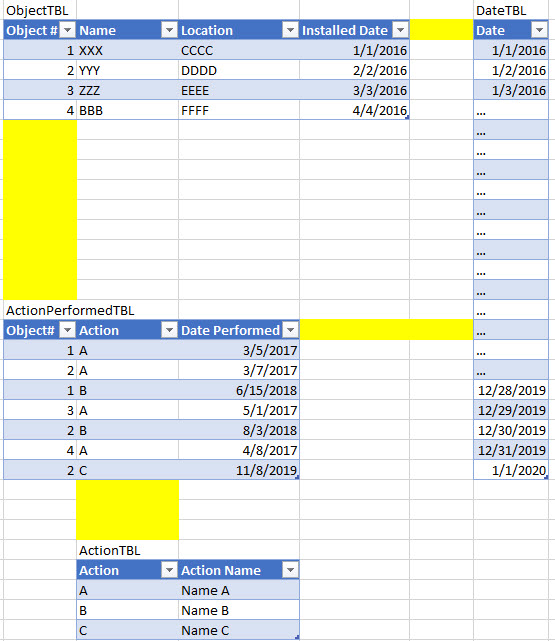The height and width of the screenshot is (641, 555).
Task: Select date performed 4/8/2017
Action: 239,450
